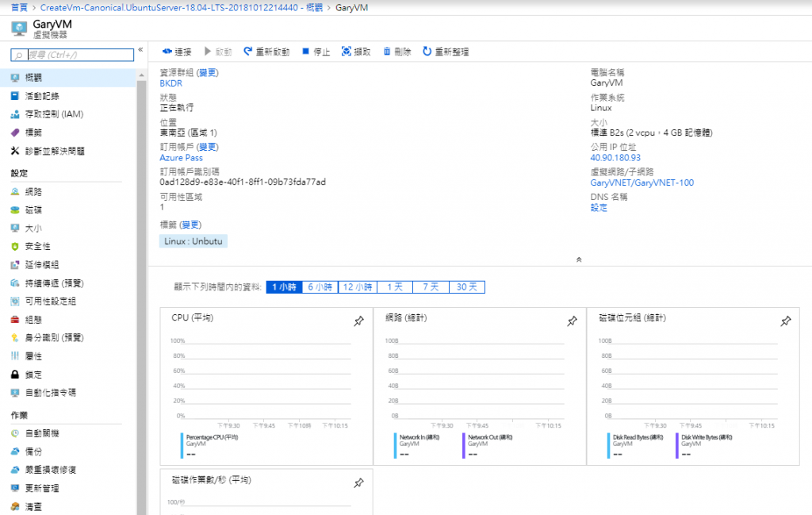Click the 啟動 (Start) play icon
Screen dimensions: 812x515
[208, 52]
